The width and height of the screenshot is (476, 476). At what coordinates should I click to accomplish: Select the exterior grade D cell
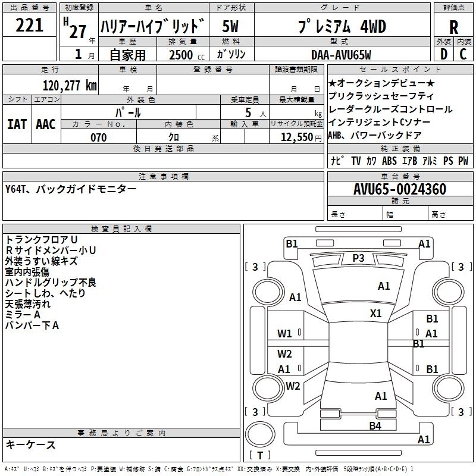point(443,54)
